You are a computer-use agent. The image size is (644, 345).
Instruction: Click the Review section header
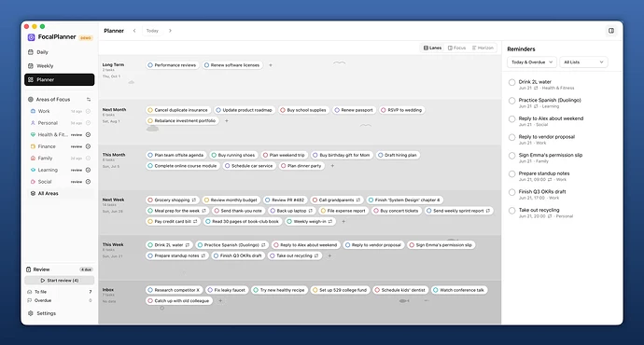pyautogui.click(x=41, y=269)
